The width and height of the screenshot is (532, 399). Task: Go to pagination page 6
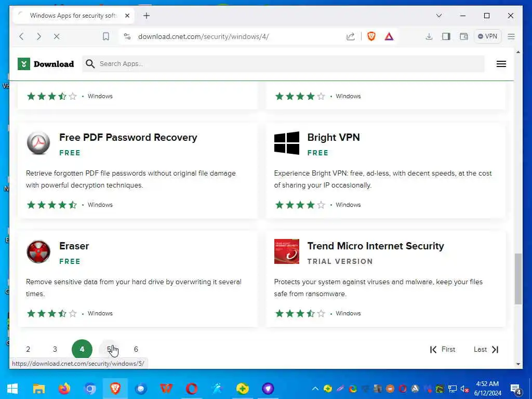click(136, 349)
